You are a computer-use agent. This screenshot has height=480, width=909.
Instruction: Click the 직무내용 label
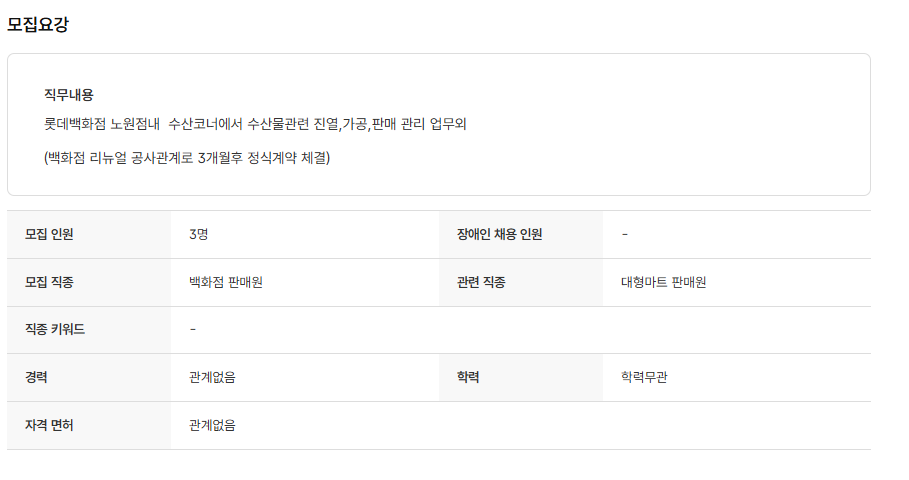pos(68,95)
